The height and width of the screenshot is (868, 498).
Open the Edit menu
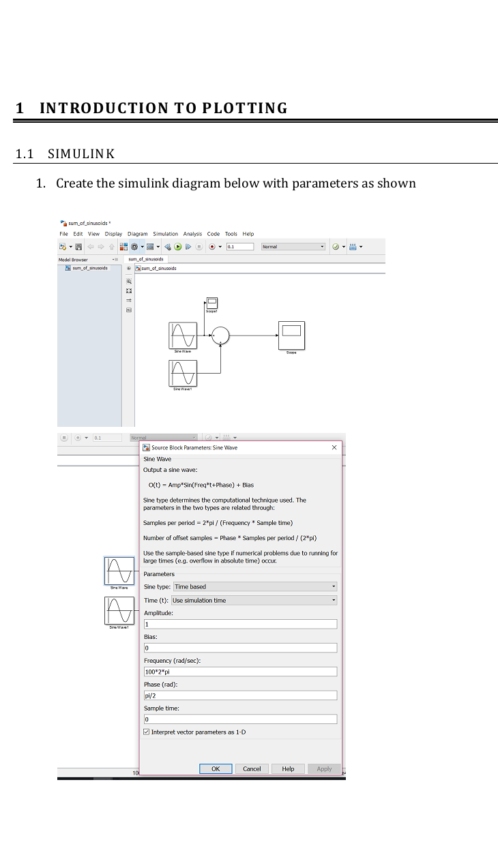[78, 234]
